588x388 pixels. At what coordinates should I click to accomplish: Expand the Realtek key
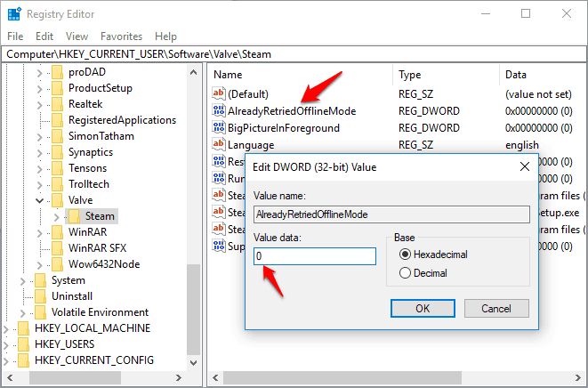[x=40, y=105]
